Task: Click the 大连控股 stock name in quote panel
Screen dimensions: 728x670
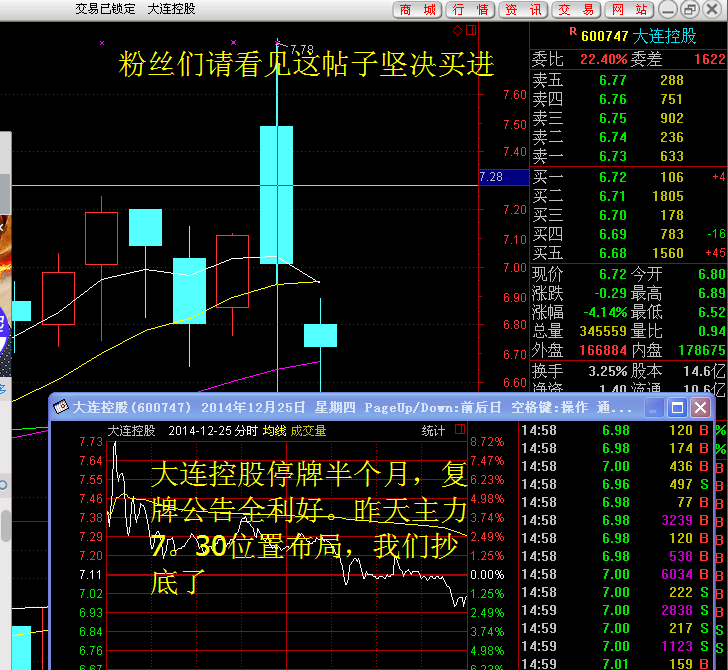Action: 664,36
